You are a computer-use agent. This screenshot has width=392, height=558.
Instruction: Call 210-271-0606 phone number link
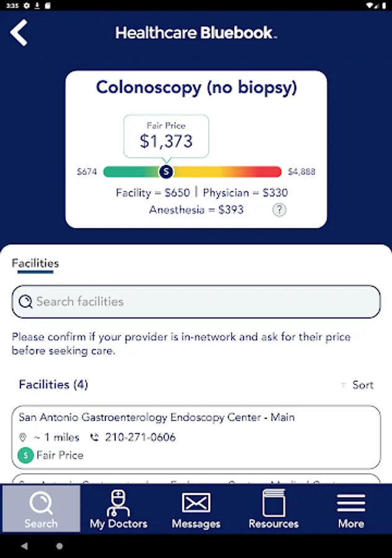click(x=141, y=437)
